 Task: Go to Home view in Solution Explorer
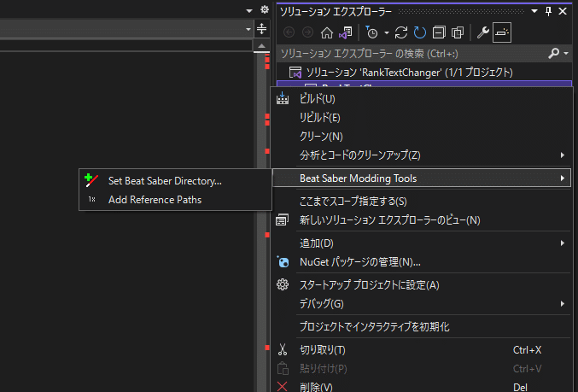click(x=327, y=32)
